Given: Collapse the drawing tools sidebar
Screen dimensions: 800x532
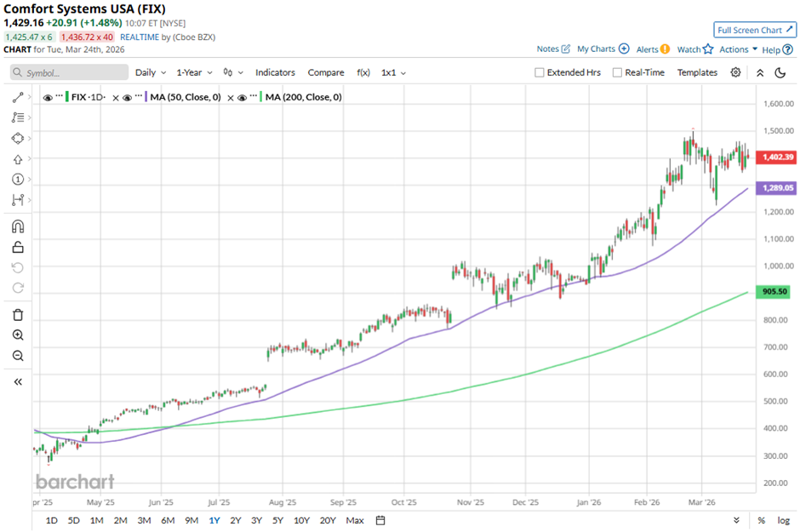Looking at the screenshot, I should [18, 381].
